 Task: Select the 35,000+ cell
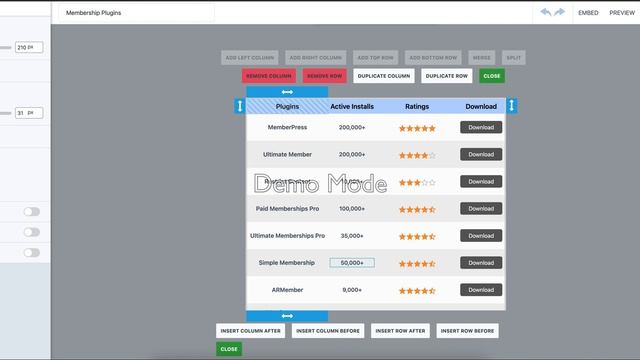coord(352,236)
